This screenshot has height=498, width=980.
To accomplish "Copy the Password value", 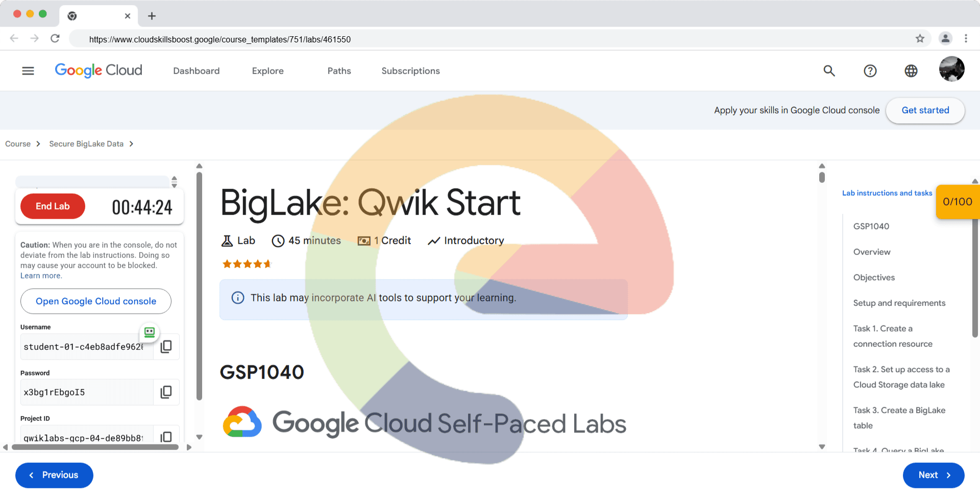I will click(x=166, y=392).
